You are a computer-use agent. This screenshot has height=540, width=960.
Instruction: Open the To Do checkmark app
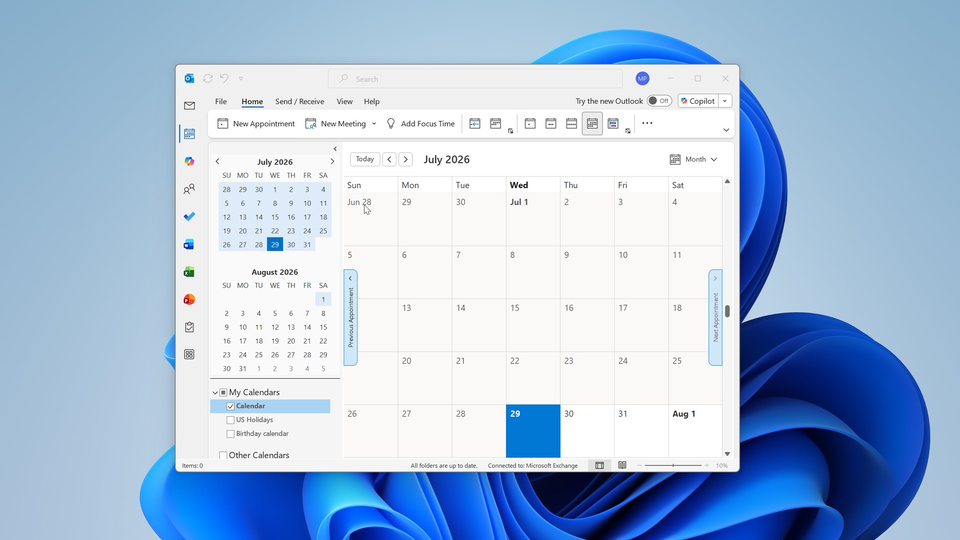(189, 216)
